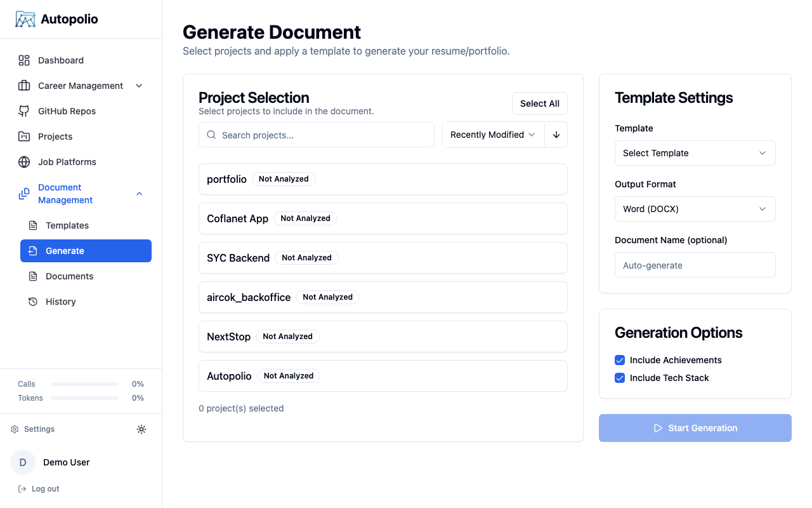
Task: Click the Autopolio logo icon
Action: tap(24, 19)
